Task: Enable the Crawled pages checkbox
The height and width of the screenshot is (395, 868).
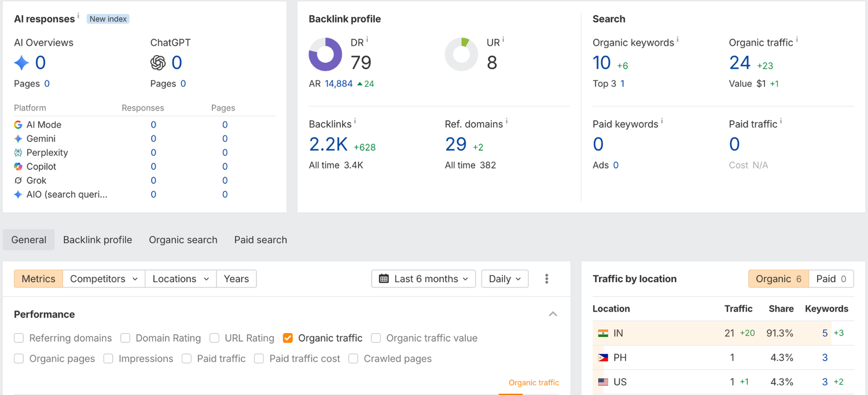Action: 353,359
